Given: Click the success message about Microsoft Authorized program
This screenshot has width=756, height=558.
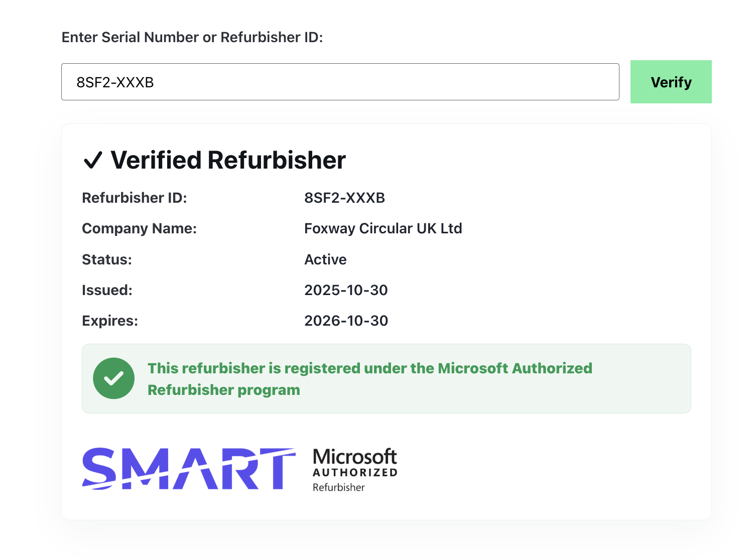Looking at the screenshot, I should click(x=369, y=379).
